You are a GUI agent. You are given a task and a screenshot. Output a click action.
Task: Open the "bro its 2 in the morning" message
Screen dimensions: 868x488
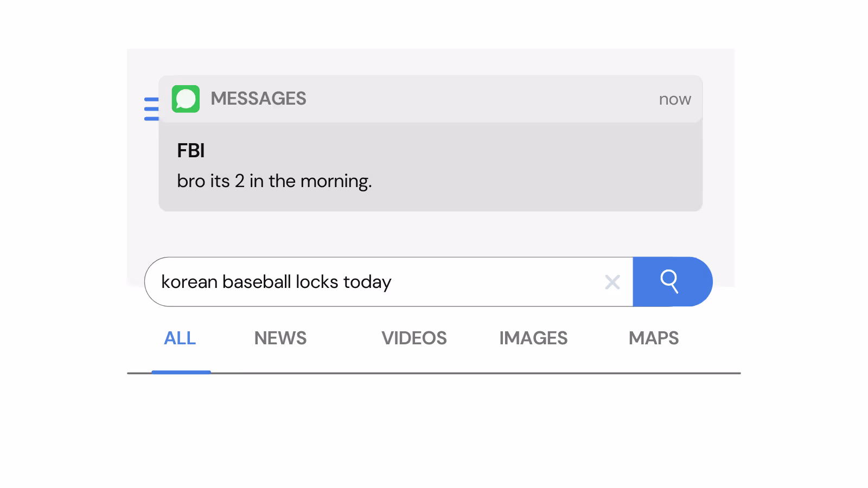(x=275, y=181)
